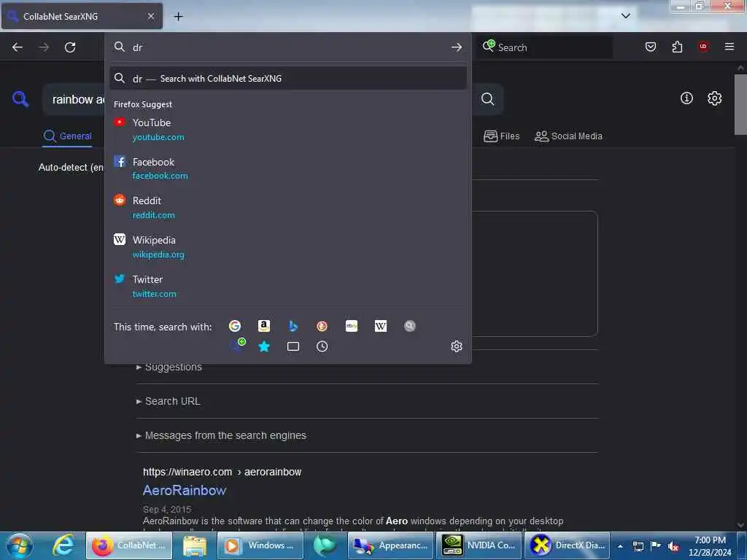This screenshot has width=747, height=560.
Task: Choose 'dr — Search with CollabNet SearXNG' row
Action: [x=287, y=79]
